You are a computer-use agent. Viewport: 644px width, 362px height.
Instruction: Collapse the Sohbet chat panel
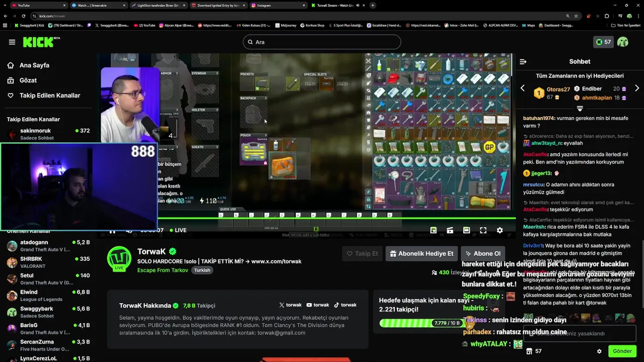click(x=523, y=62)
